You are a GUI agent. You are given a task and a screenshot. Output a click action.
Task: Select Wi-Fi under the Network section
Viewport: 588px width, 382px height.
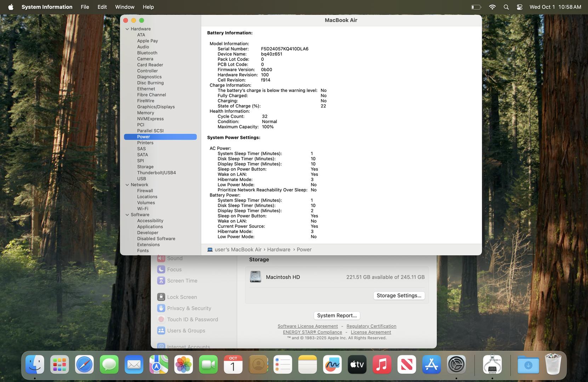pos(143,209)
